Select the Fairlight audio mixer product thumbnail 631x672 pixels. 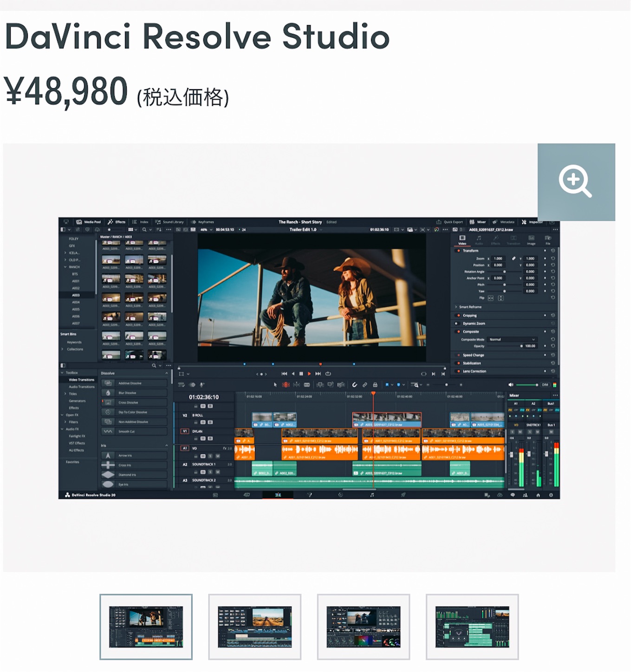(x=472, y=627)
